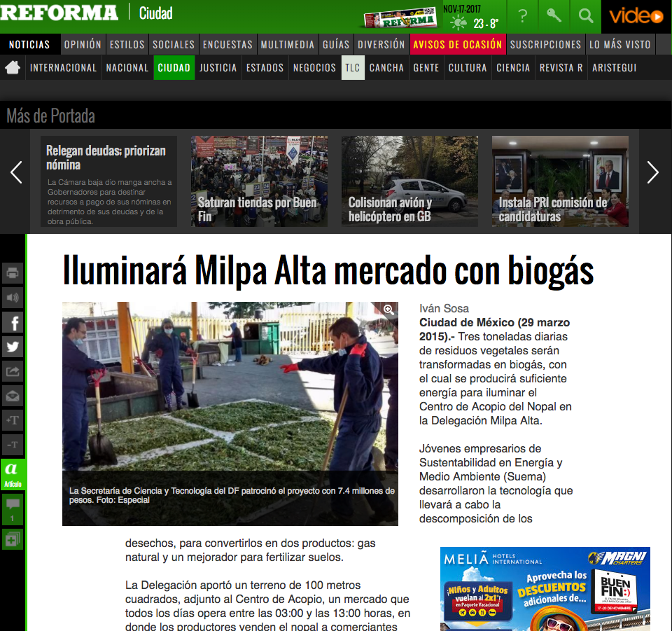Share article on Twitter

click(13, 347)
